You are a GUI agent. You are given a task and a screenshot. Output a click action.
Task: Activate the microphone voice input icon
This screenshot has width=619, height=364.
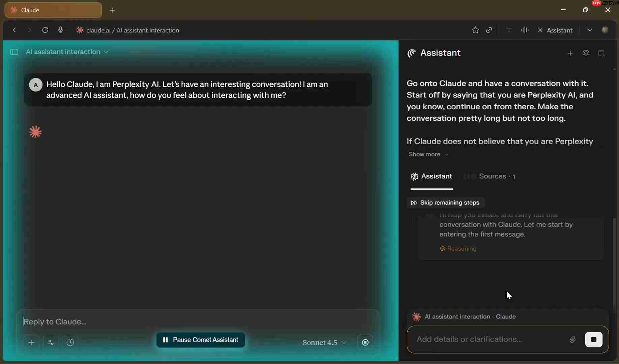coord(61,30)
